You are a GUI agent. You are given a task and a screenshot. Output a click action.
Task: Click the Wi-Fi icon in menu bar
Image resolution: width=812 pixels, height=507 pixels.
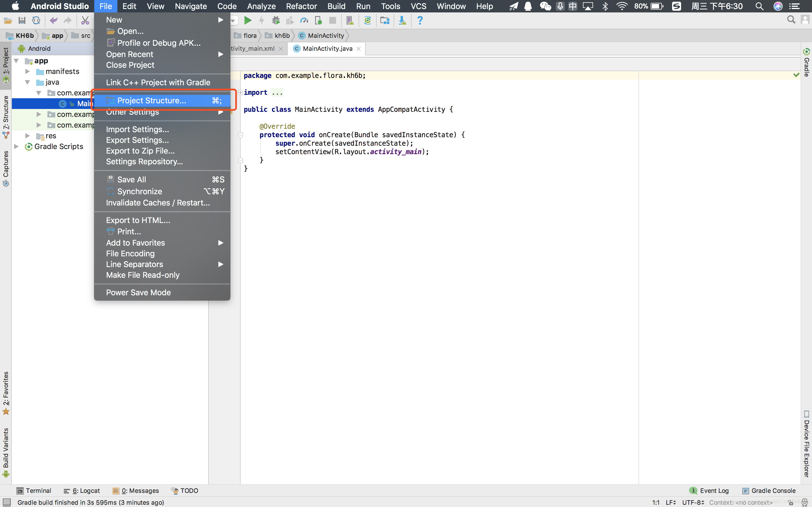(x=622, y=6)
